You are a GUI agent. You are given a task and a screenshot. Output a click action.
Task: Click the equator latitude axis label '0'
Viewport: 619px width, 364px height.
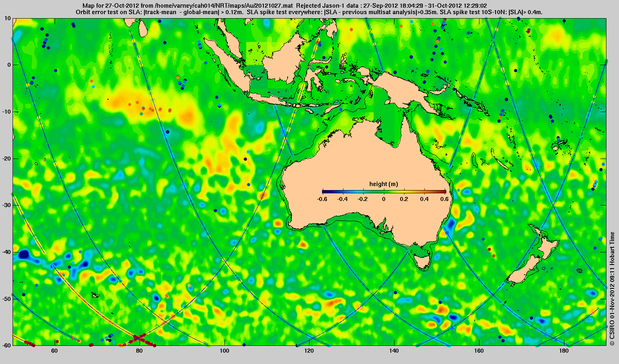(9, 65)
